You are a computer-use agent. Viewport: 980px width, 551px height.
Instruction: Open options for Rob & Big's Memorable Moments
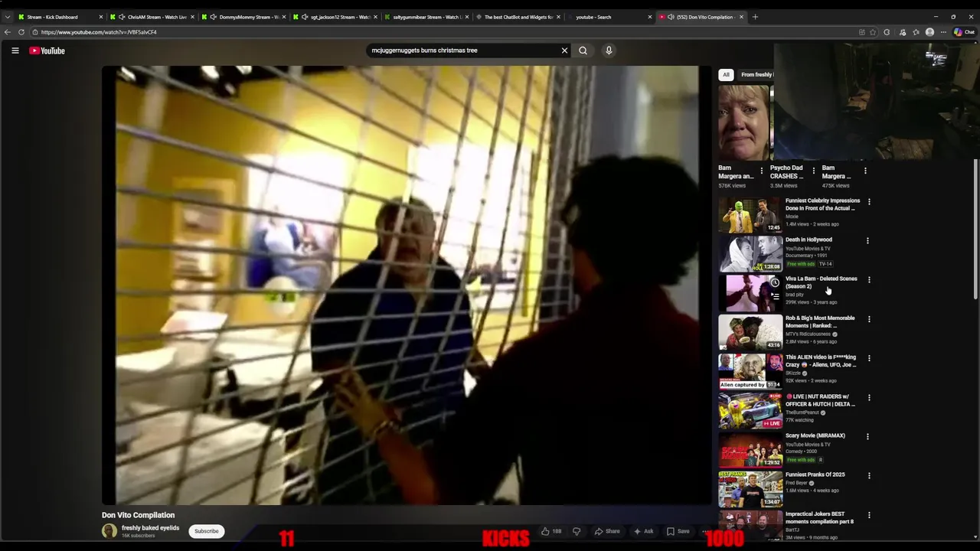tap(868, 319)
